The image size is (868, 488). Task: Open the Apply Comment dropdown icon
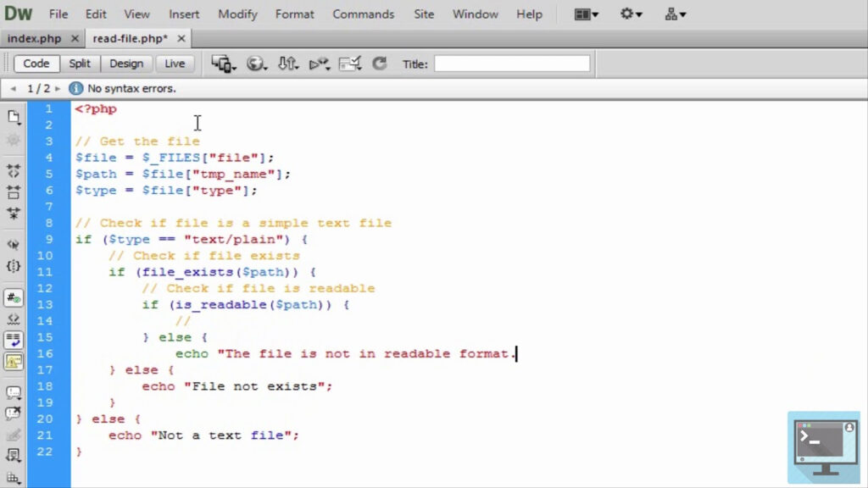tap(14, 392)
